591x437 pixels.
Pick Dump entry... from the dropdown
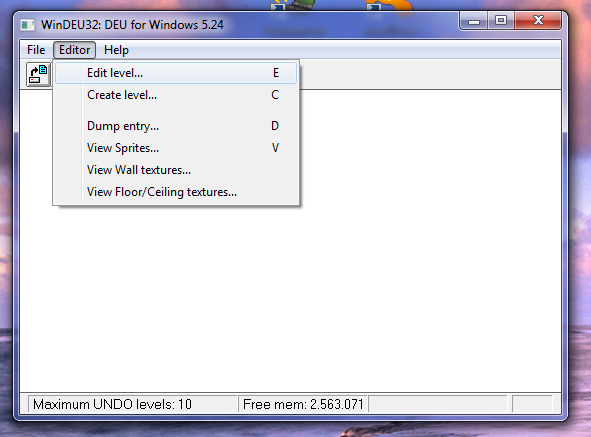(176, 126)
